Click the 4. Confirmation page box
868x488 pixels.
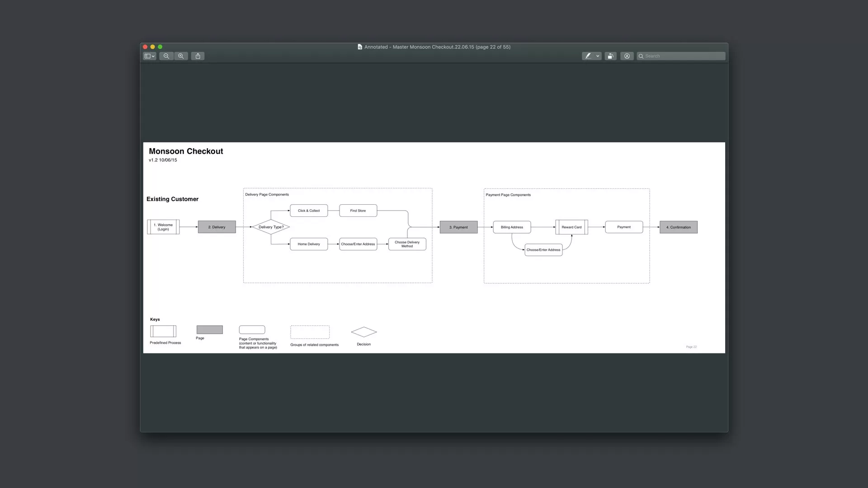click(x=678, y=227)
